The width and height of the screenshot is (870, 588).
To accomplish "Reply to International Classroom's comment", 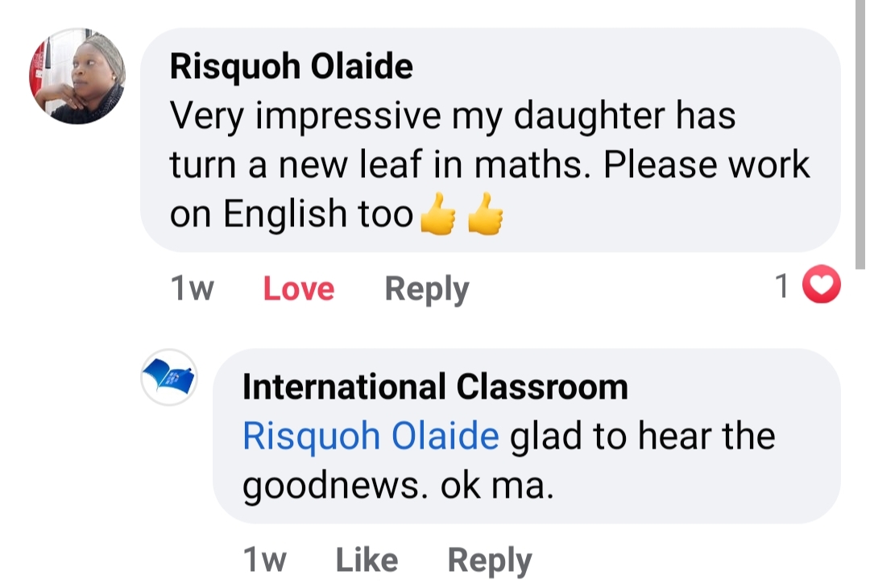I will click(489, 560).
